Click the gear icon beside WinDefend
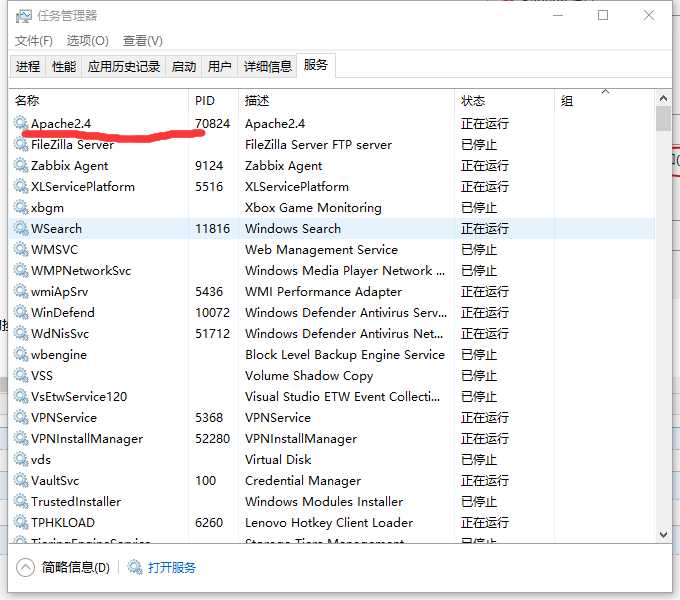Viewport: 680px width, 600px height. [x=21, y=312]
